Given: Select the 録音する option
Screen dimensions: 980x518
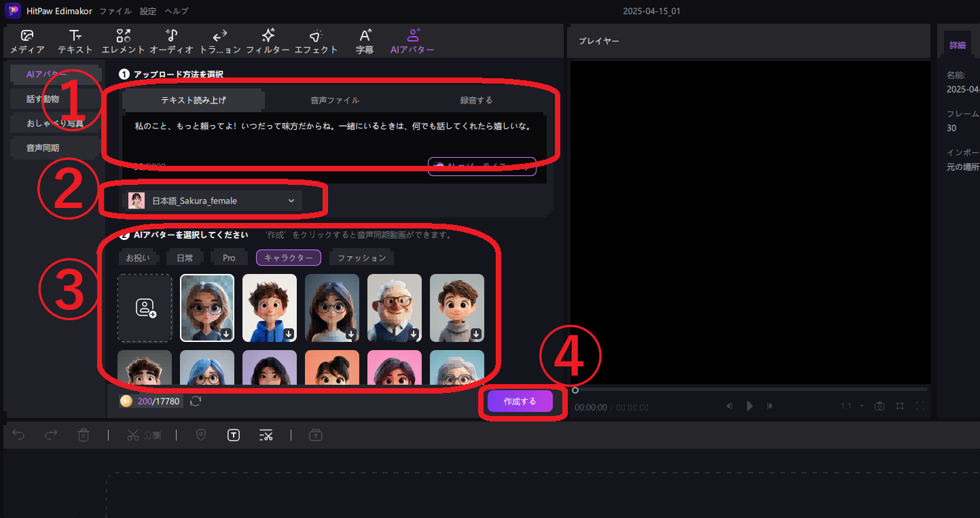Looking at the screenshot, I should coord(476,99).
